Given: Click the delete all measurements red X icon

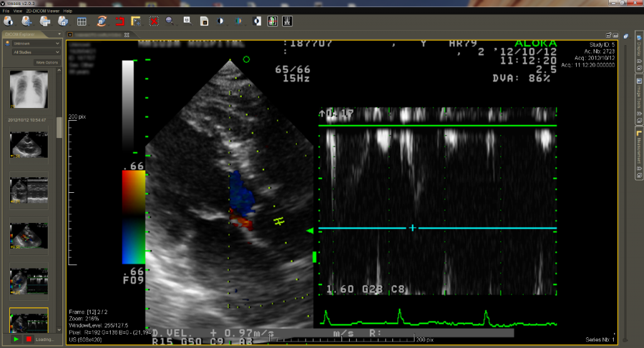Looking at the screenshot, I should [x=153, y=21].
